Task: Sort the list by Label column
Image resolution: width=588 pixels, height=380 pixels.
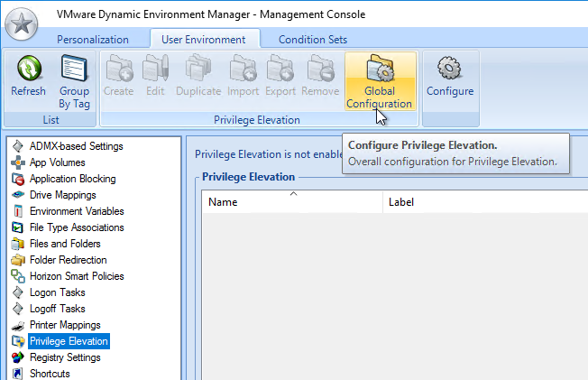Action: (485, 202)
